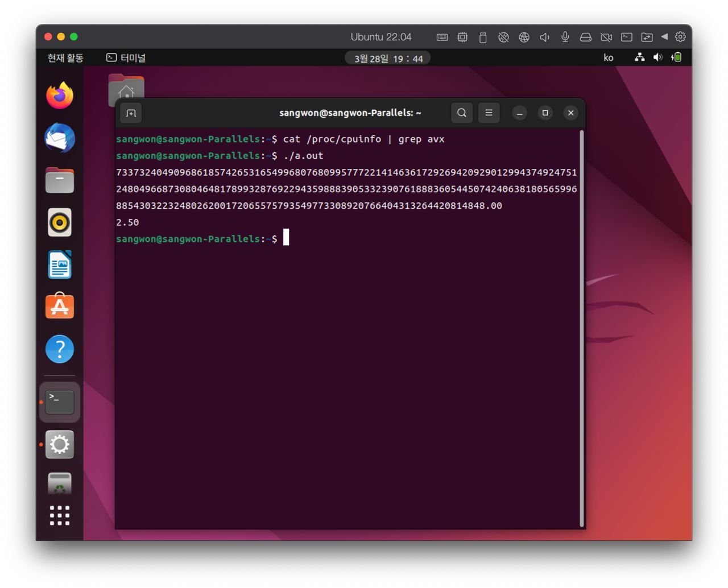Click green fullscreen button of Parallels window

click(74, 36)
